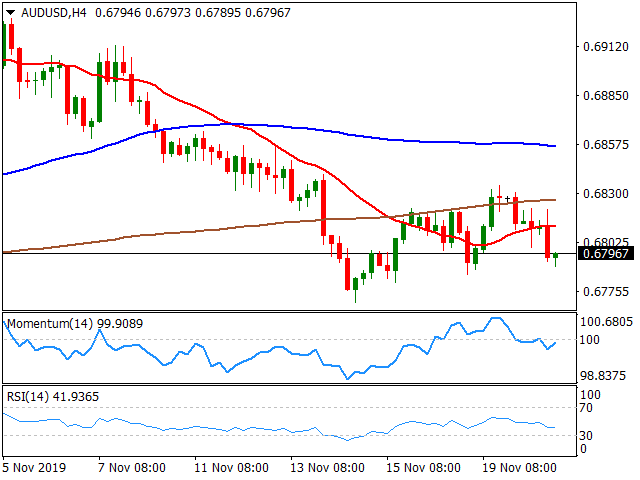Select the 0.69120 price axis label
Viewport: 640px width, 480px height.
(x=606, y=47)
